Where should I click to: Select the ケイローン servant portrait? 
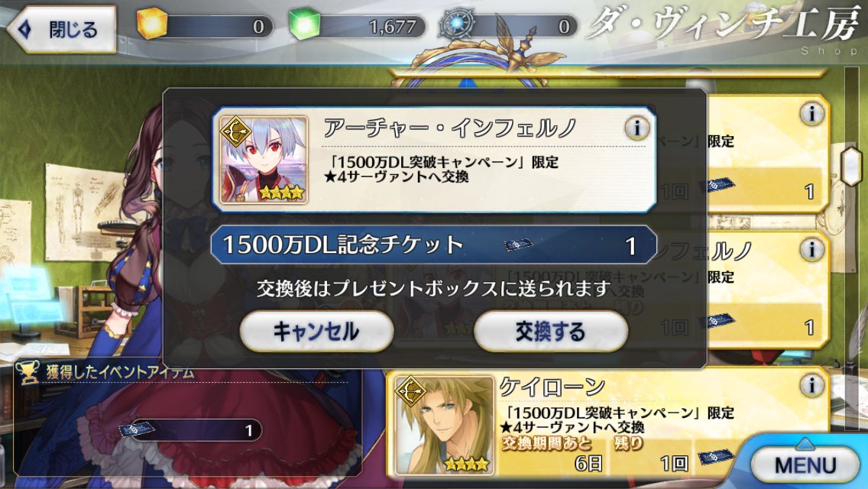coord(444,424)
